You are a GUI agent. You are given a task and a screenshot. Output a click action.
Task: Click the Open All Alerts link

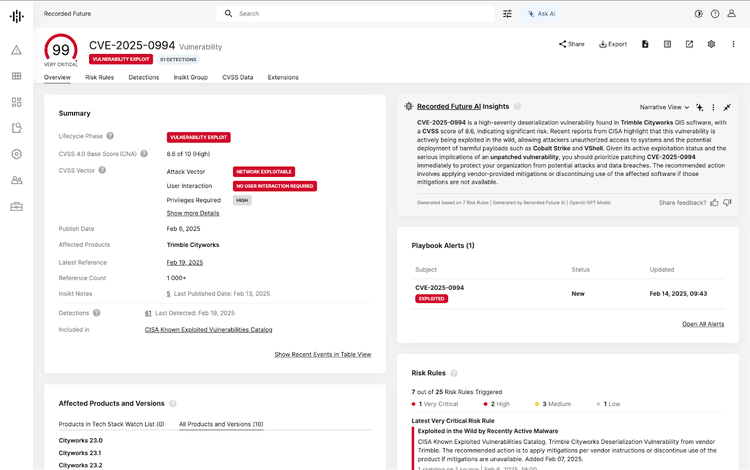coord(703,324)
